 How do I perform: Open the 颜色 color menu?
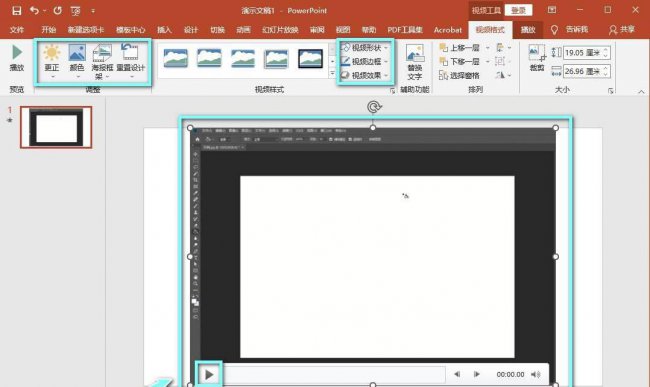[77, 61]
